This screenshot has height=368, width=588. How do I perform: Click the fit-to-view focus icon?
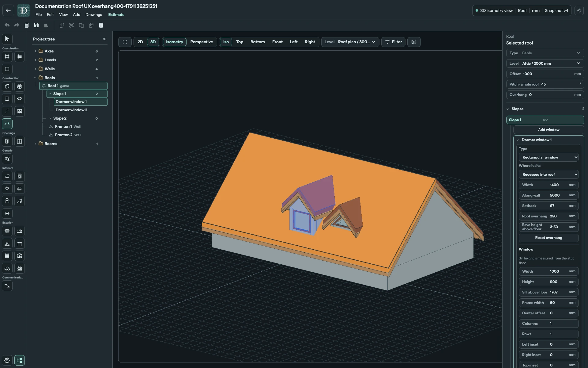(125, 42)
